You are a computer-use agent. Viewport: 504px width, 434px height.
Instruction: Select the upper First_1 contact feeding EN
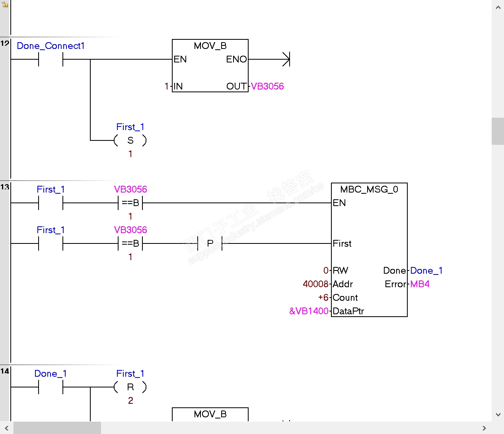click(x=51, y=203)
